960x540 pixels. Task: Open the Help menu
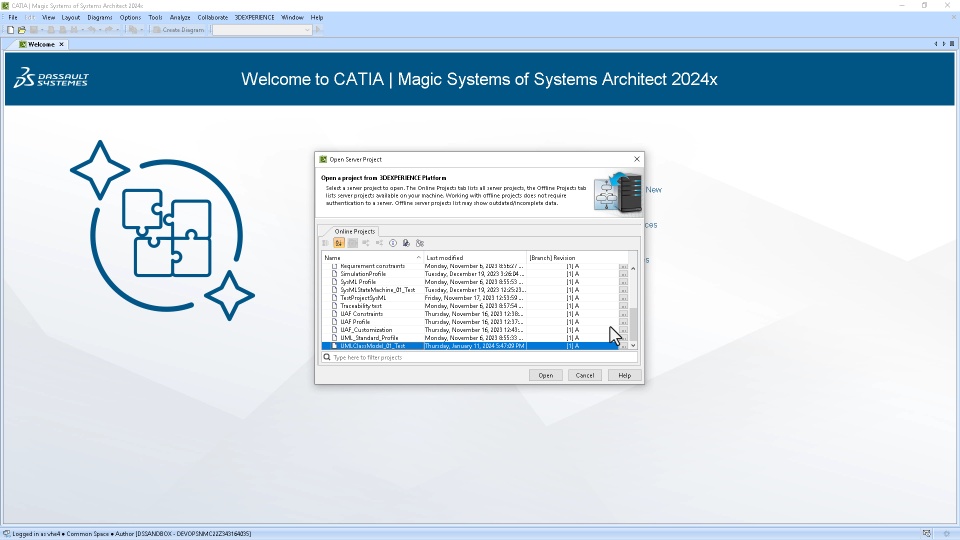[317, 18]
